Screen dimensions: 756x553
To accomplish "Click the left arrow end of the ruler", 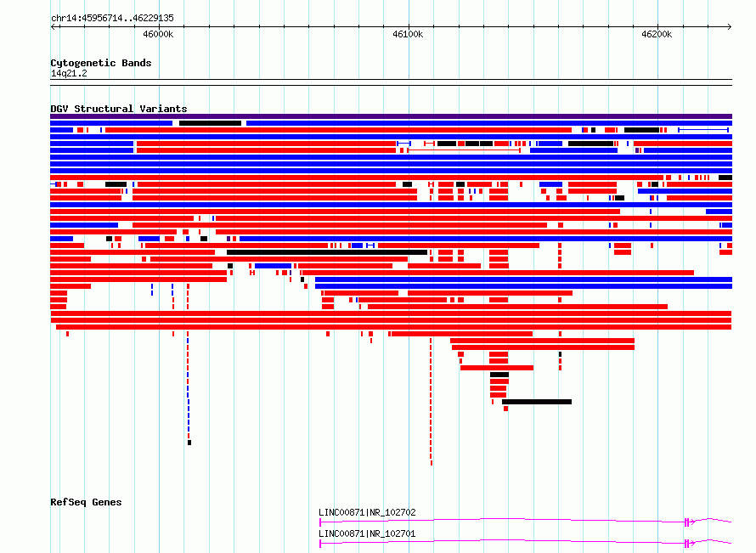I will 54,26.
